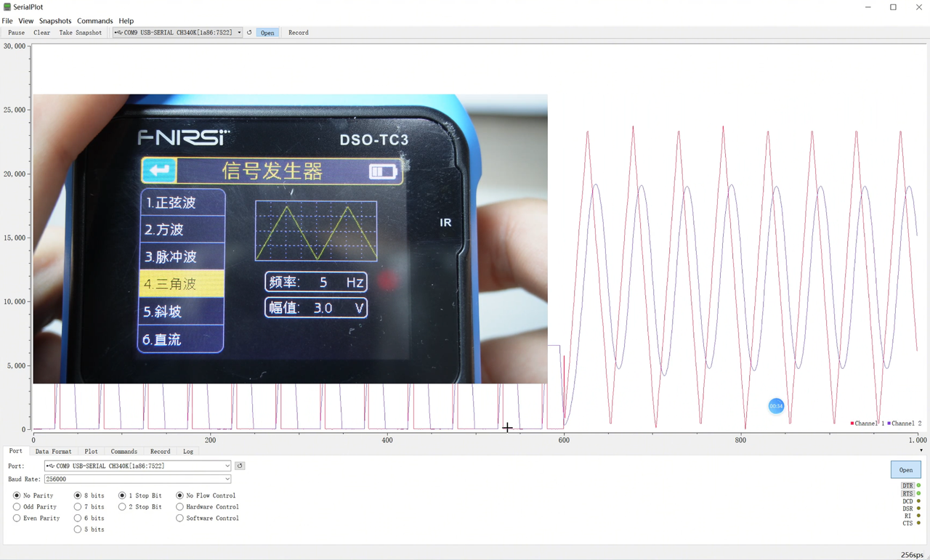Click the Channel 1 legend label
930x560 pixels.
click(869, 423)
